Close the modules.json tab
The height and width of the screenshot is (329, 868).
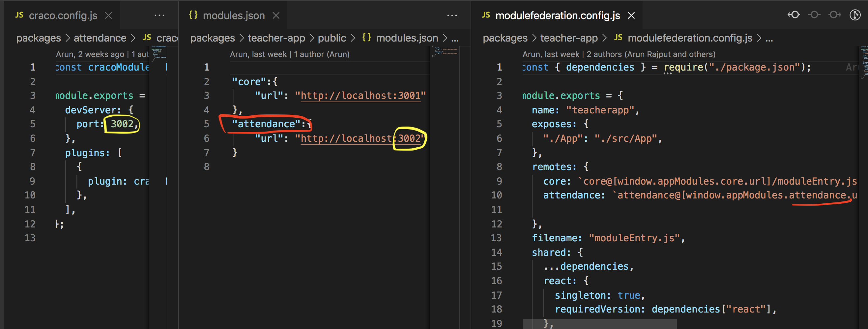pos(276,15)
